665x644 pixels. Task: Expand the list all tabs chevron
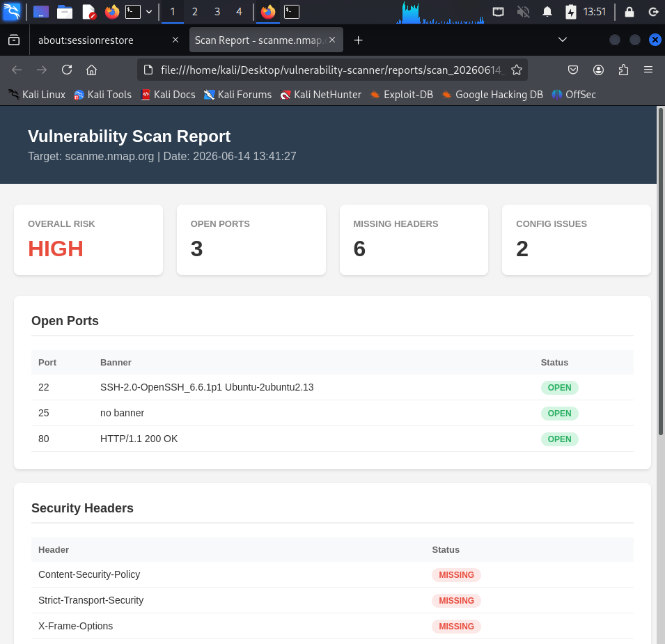pyautogui.click(x=563, y=40)
